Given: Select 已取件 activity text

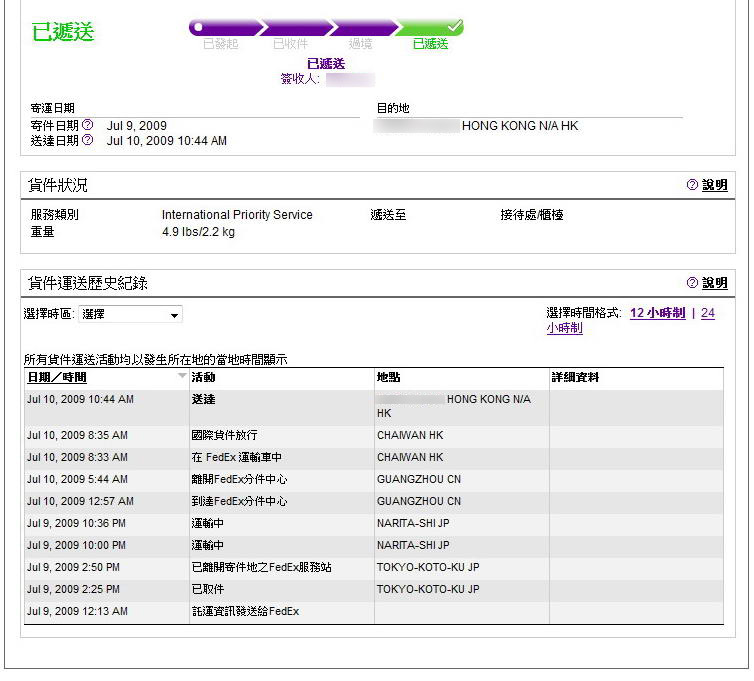Looking at the screenshot, I should pos(208,590).
